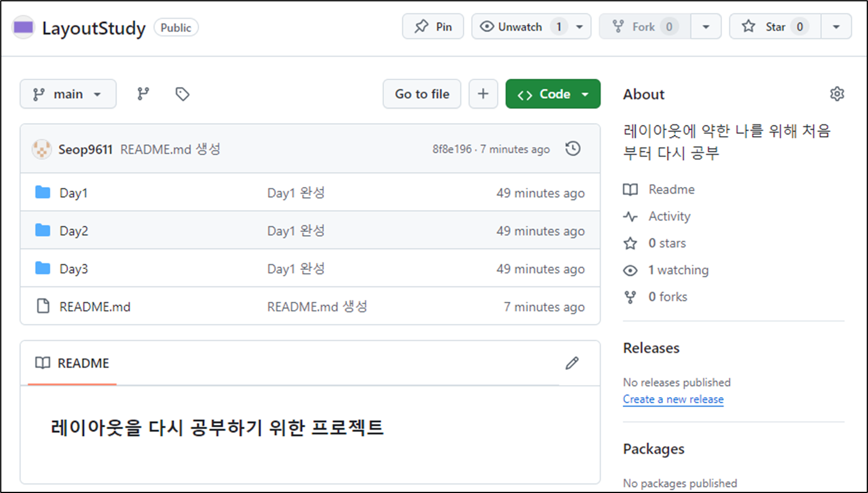Open the Day3 folder
This screenshot has height=493, width=868.
[x=74, y=269]
